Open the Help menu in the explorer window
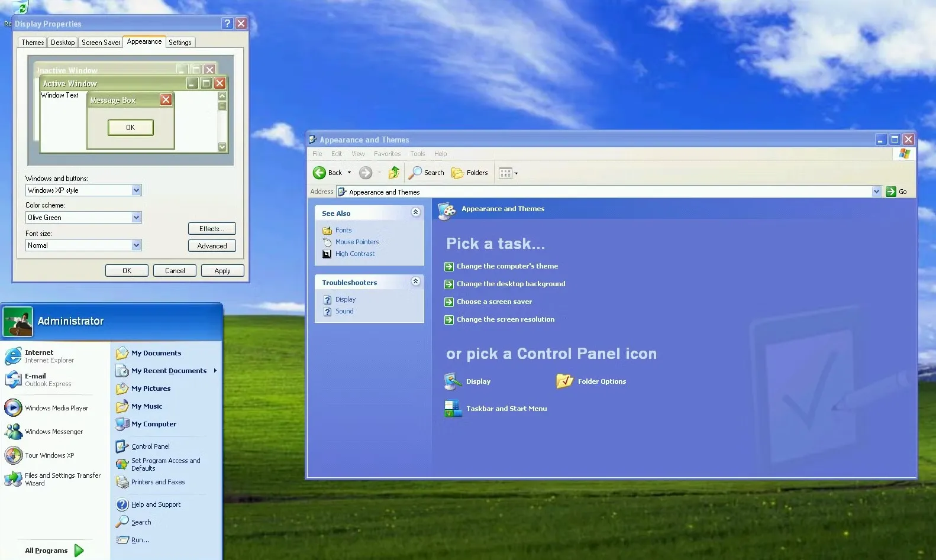 [440, 154]
